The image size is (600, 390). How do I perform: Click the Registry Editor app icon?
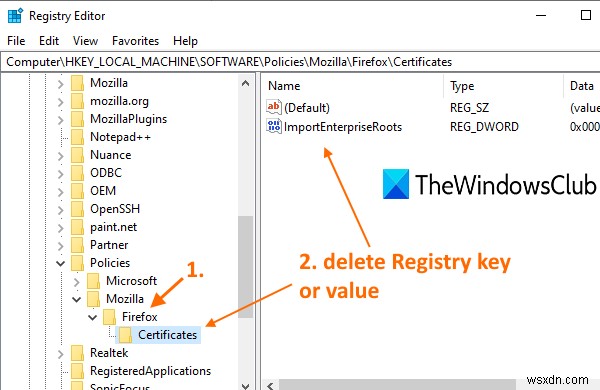tap(15, 16)
